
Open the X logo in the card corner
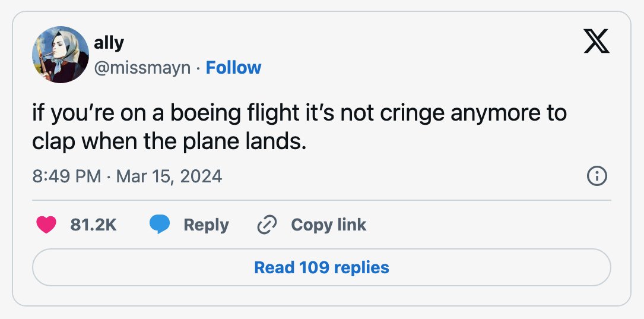[x=597, y=41]
